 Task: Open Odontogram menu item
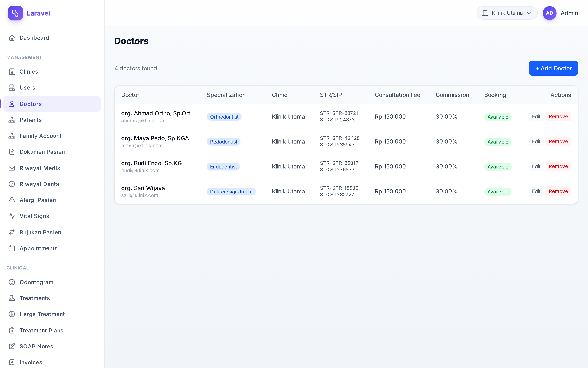pyautogui.click(x=52, y=282)
